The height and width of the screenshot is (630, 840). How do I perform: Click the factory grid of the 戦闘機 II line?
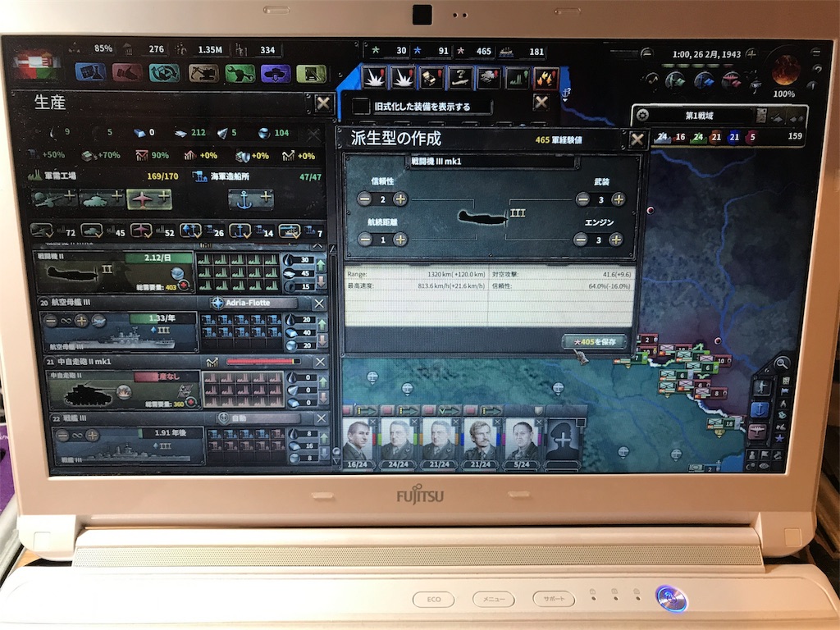pyautogui.click(x=238, y=272)
